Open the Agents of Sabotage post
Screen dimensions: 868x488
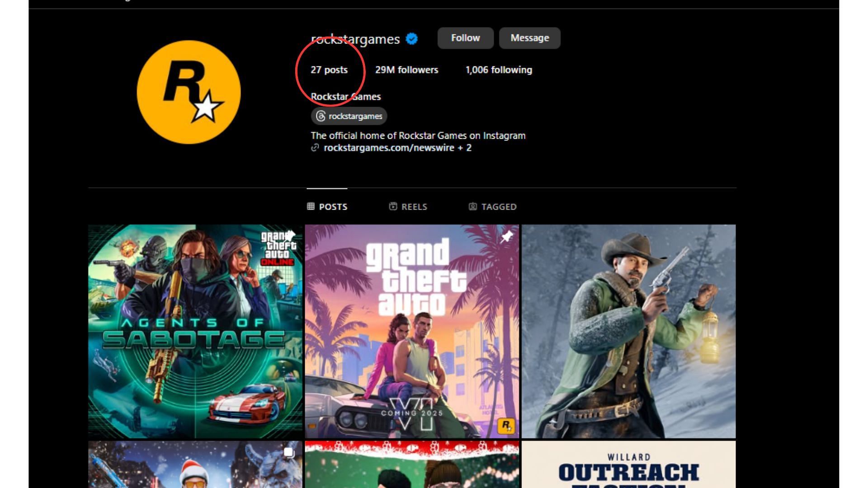coord(195,331)
